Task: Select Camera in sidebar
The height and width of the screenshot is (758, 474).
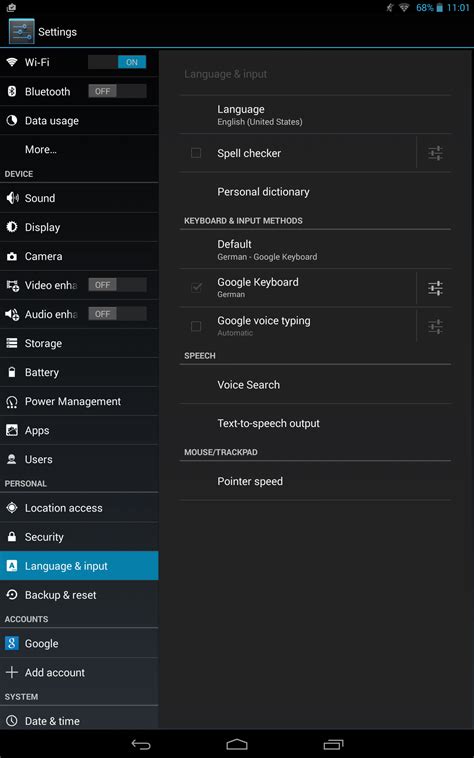Action: tap(79, 256)
